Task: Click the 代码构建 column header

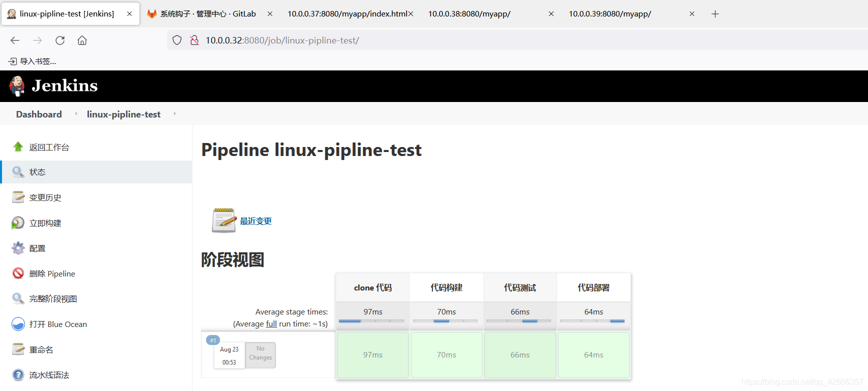Action: [x=446, y=287]
